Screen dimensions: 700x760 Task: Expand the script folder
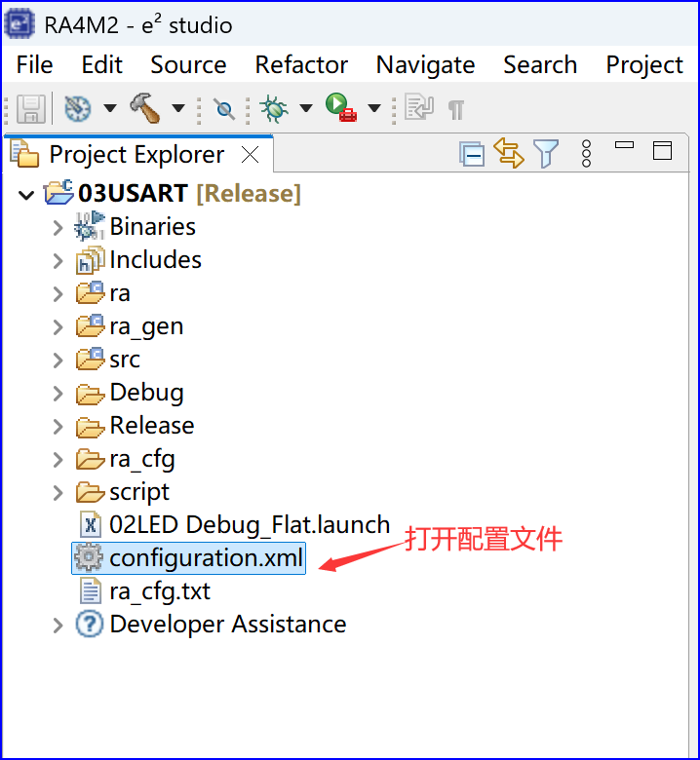[x=58, y=493]
